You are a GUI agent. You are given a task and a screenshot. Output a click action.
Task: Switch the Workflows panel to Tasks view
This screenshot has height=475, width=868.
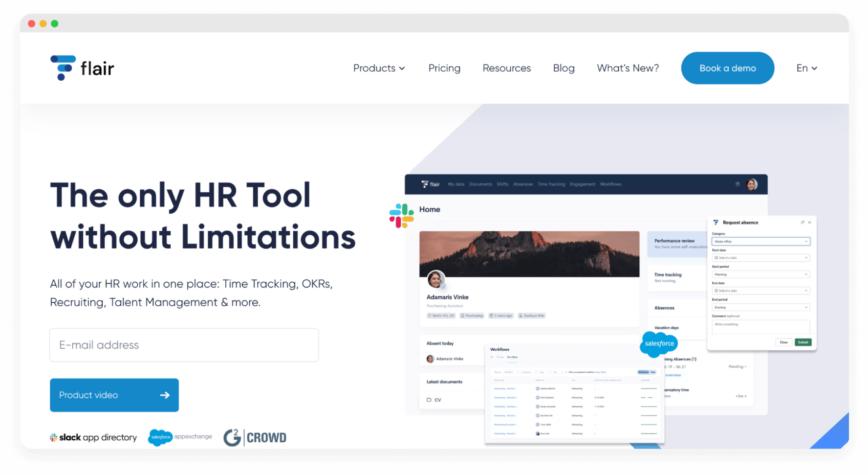653,372
